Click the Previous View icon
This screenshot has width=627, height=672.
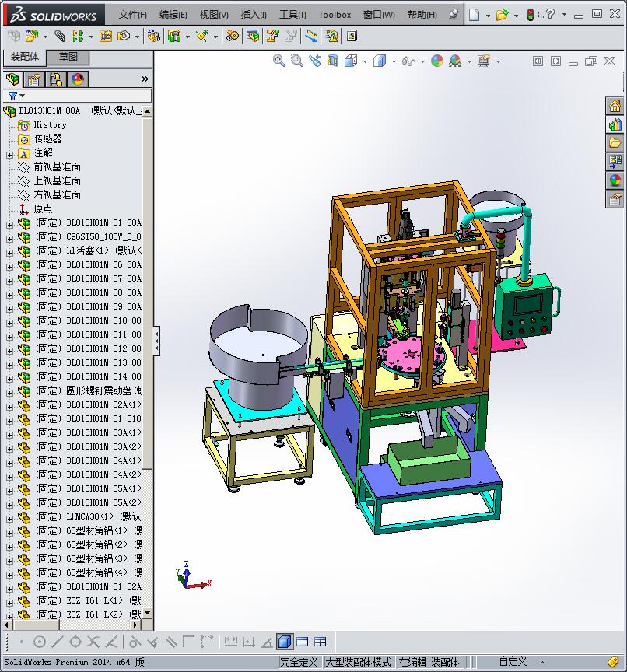point(315,61)
